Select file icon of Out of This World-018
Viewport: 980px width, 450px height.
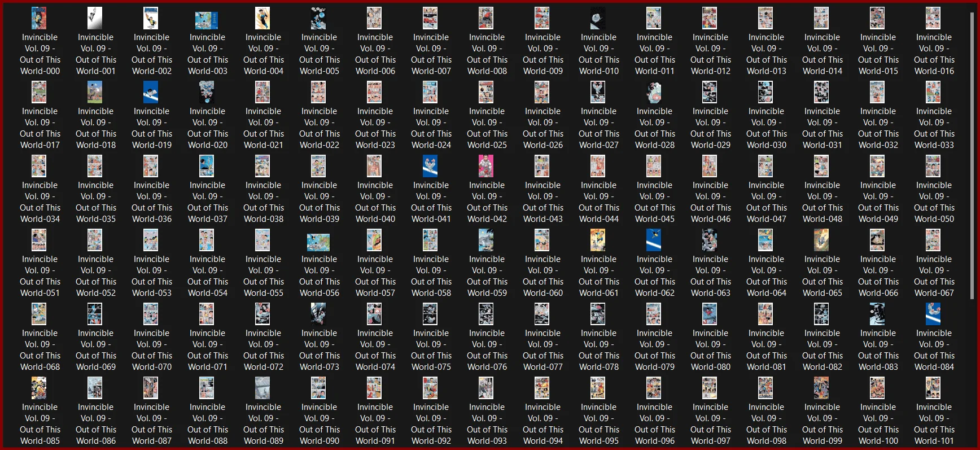[95, 93]
